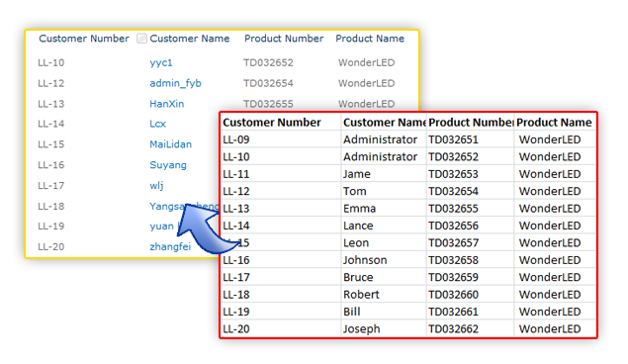Viewport: 628px width, 364px height.
Task: Open the MaiLidan customer link
Action: pyautogui.click(x=171, y=144)
